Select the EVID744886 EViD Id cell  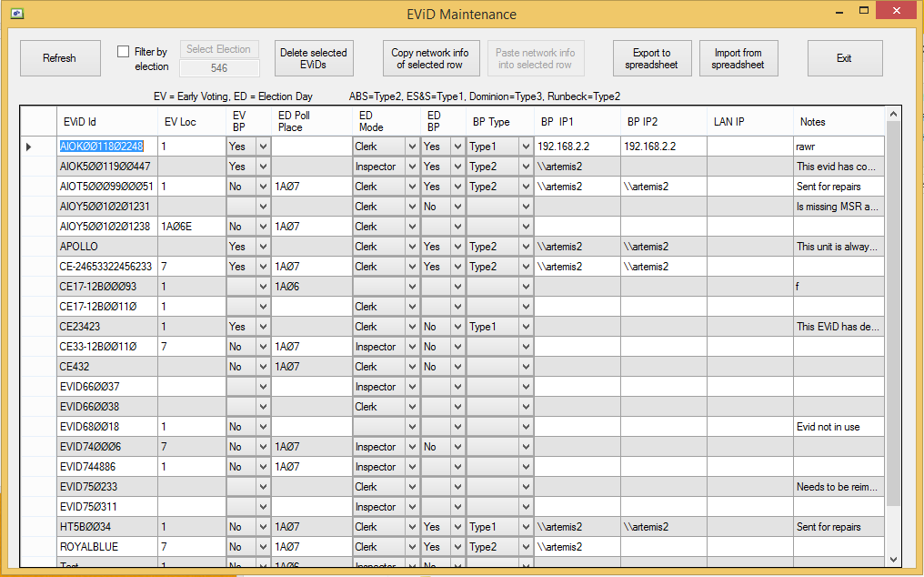pos(107,467)
